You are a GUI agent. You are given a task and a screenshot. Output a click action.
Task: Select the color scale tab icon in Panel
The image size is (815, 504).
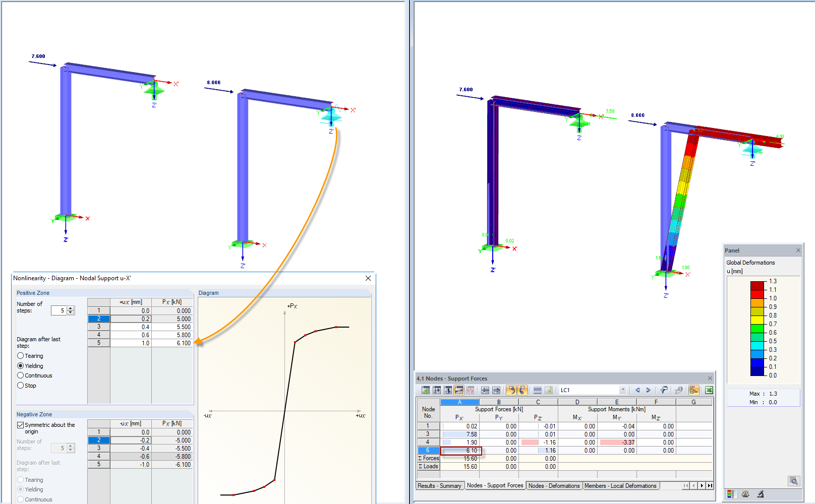(731, 494)
